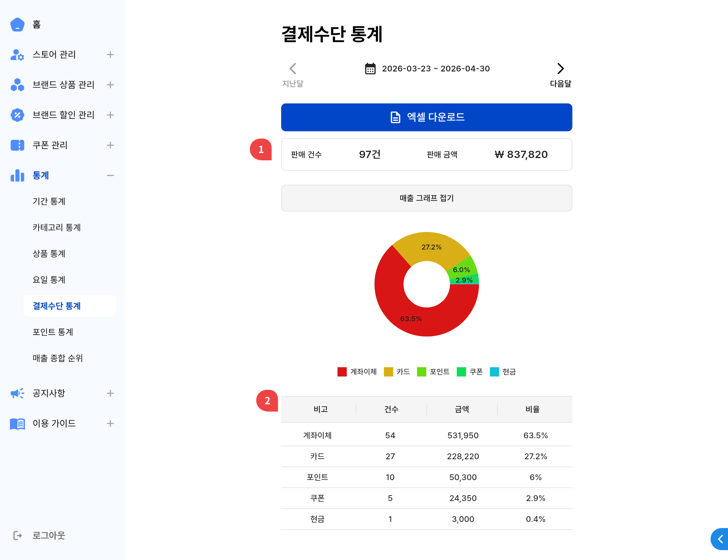Expand the 공지사항 menu plus
Screen dimensions: 728x560
pos(110,393)
